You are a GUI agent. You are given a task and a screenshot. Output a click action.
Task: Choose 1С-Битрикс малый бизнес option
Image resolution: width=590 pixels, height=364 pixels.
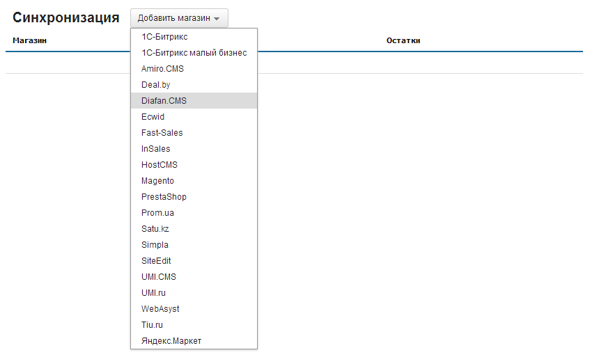(x=194, y=53)
